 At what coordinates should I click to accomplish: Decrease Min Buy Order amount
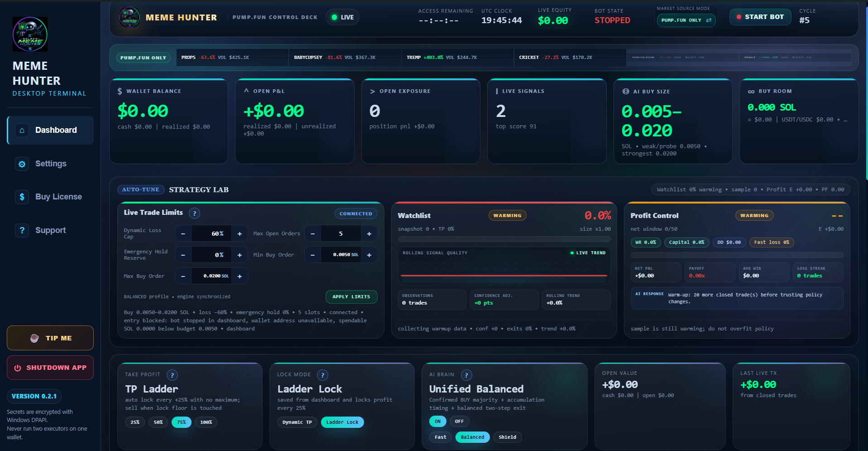(x=312, y=255)
